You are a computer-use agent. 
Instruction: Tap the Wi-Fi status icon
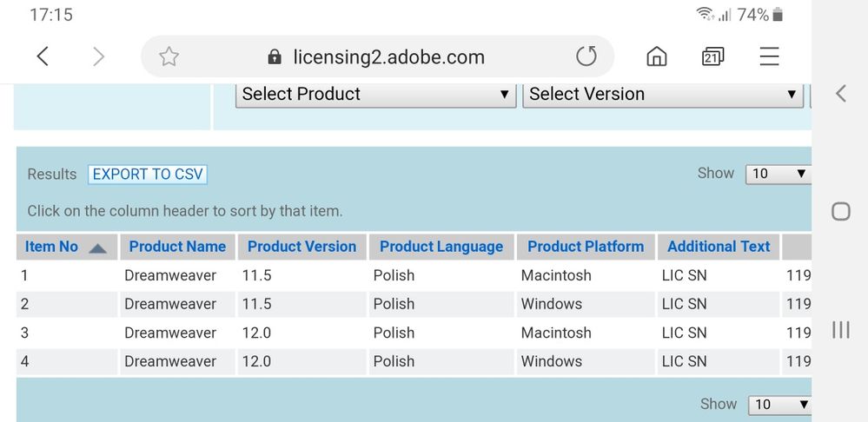(x=705, y=15)
